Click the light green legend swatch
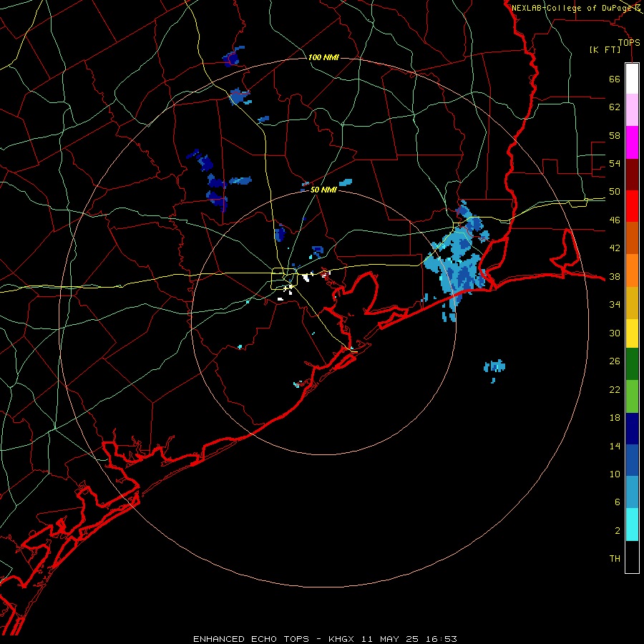The height and width of the screenshot is (644, 644). 632,396
